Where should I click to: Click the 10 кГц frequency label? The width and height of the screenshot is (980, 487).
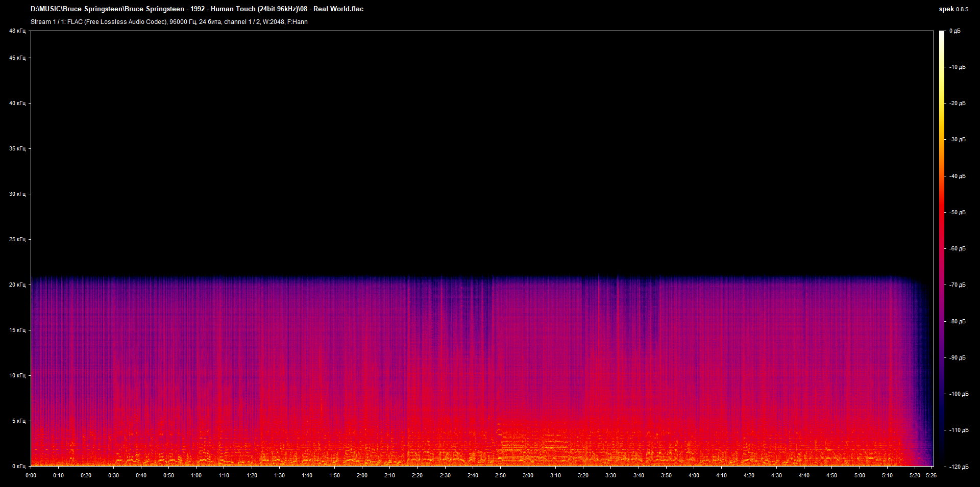click(17, 375)
